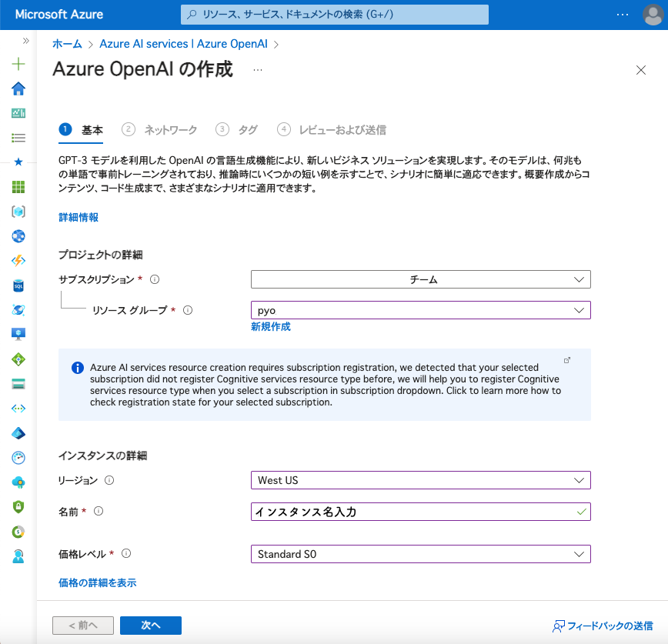Open the リソース グループ dropdown showing pyo

pyautogui.click(x=420, y=310)
